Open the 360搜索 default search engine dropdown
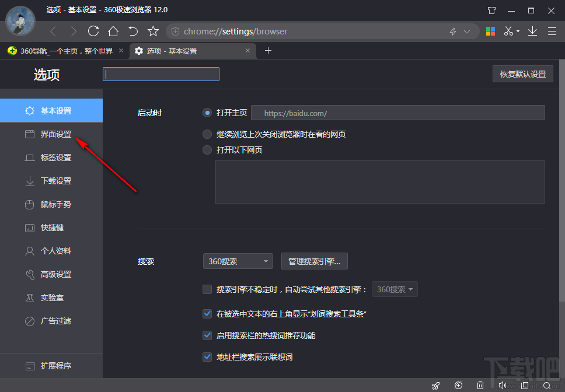 pyautogui.click(x=238, y=261)
